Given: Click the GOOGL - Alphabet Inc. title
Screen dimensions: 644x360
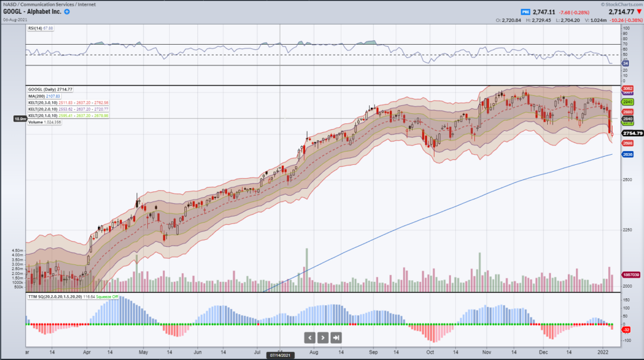Looking at the screenshot, I should pos(32,11).
